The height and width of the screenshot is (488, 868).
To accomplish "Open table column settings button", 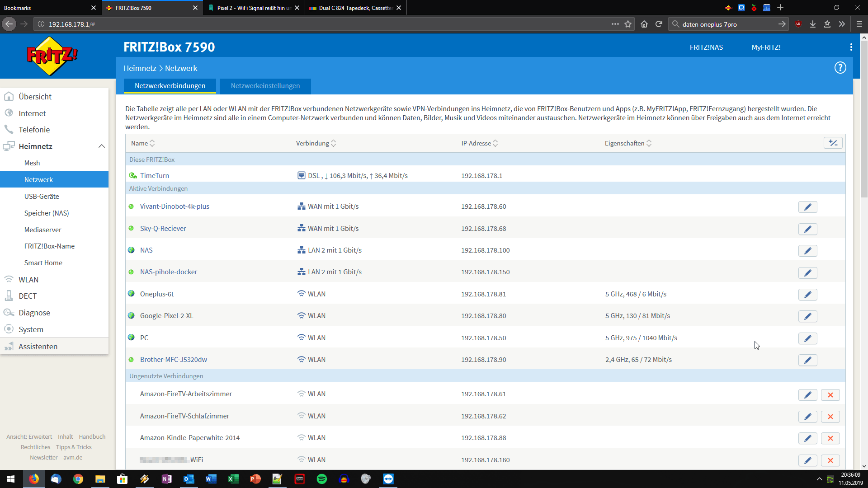I will pos(833,143).
